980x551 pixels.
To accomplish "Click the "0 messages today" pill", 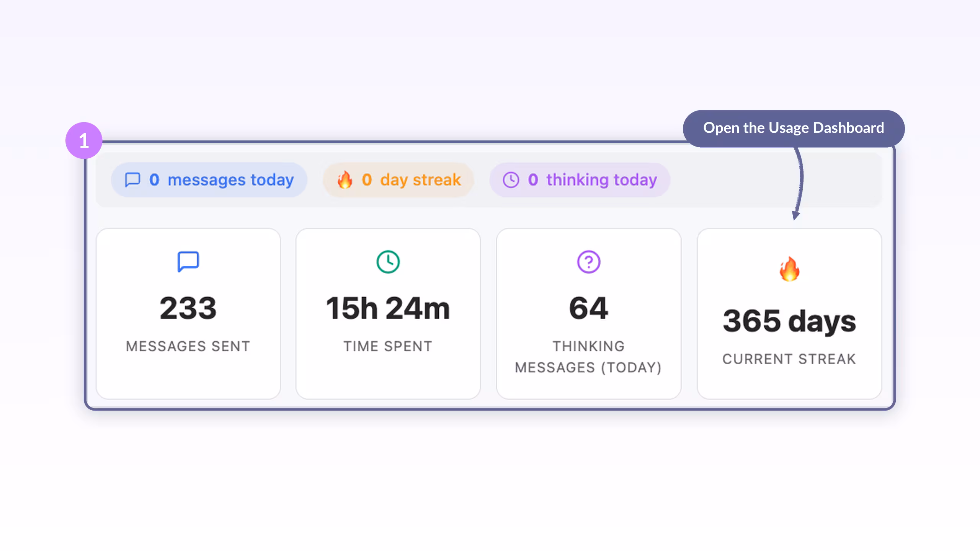I will [209, 180].
